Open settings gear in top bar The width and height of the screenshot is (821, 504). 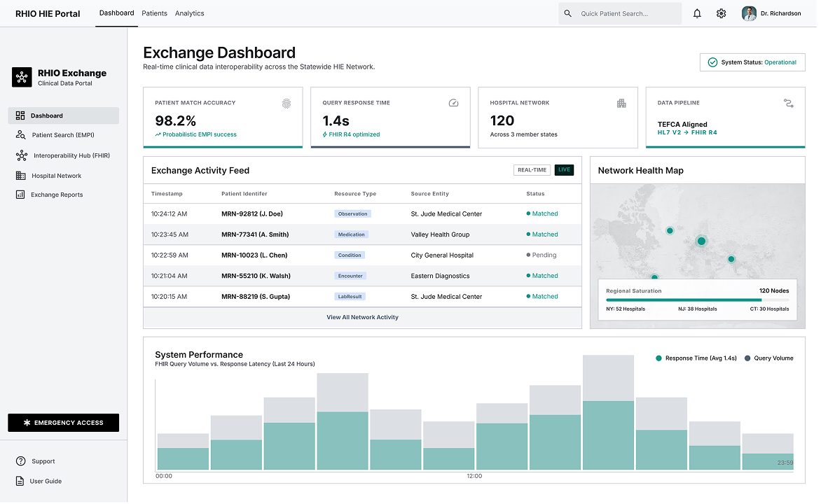[x=724, y=13]
